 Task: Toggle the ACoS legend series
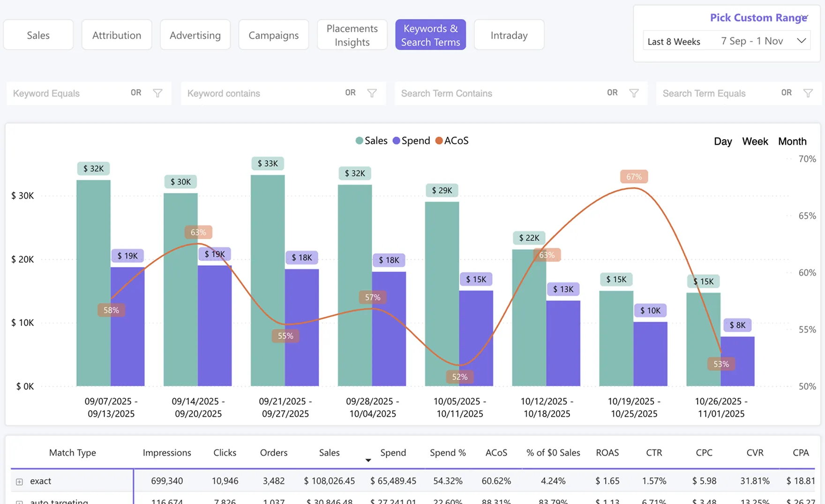tap(452, 141)
